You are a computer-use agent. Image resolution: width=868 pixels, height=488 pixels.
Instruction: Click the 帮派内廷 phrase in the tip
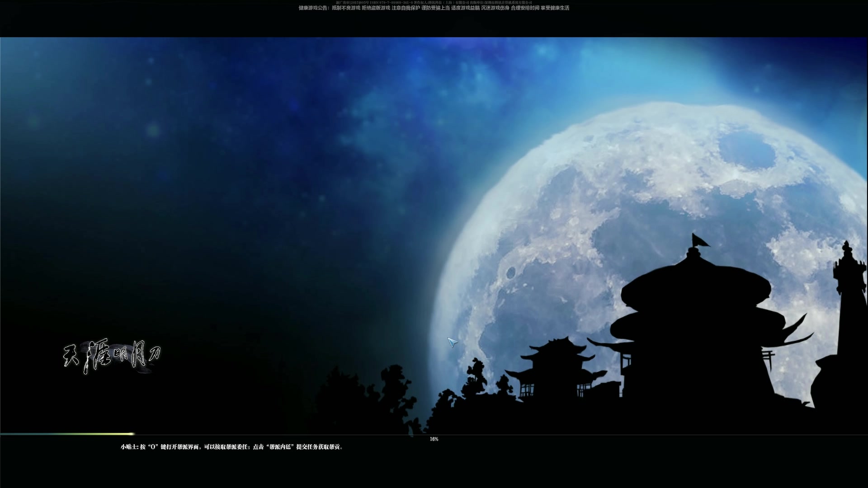[280, 447]
